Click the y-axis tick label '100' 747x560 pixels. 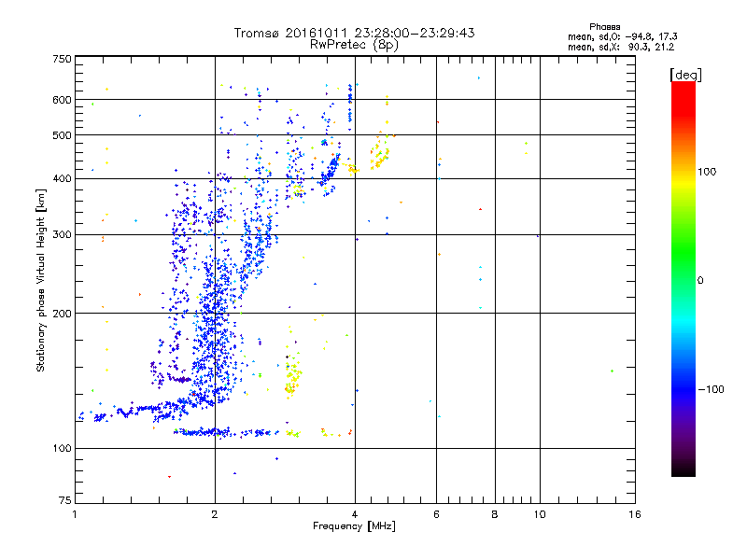[x=62, y=448]
